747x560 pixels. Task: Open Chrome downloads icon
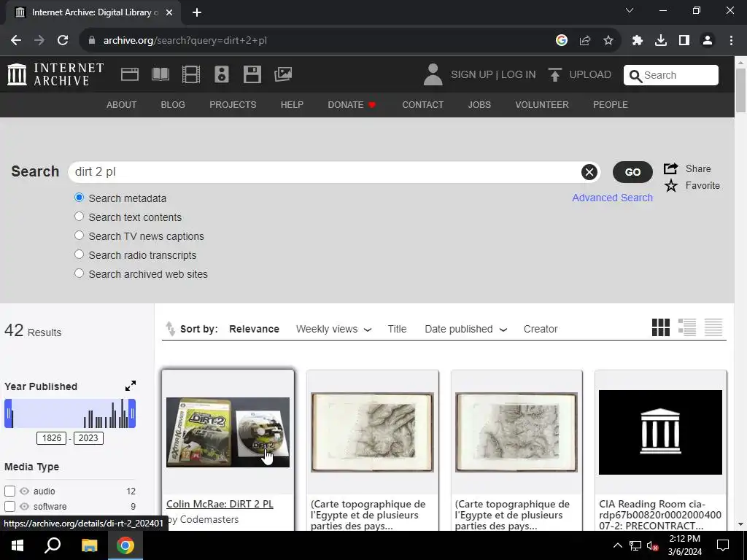click(x=661, y=41)
